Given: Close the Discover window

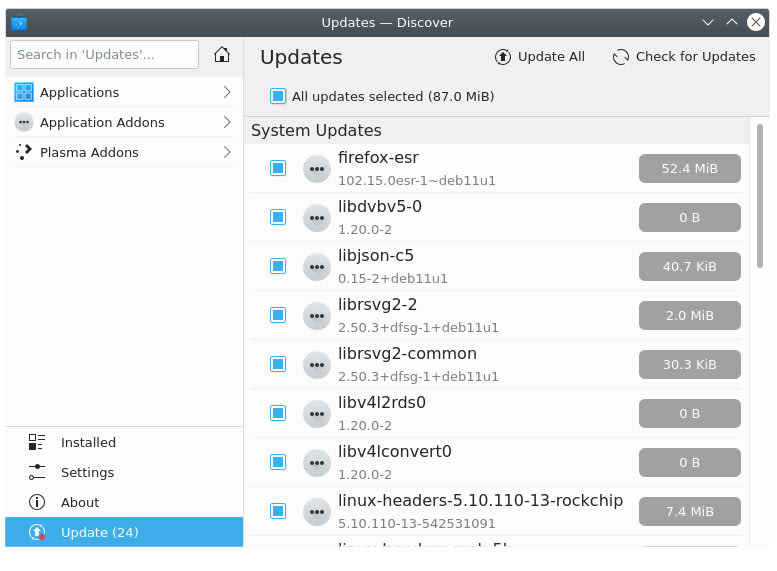Looking at the screenshot, I should 756,22.
